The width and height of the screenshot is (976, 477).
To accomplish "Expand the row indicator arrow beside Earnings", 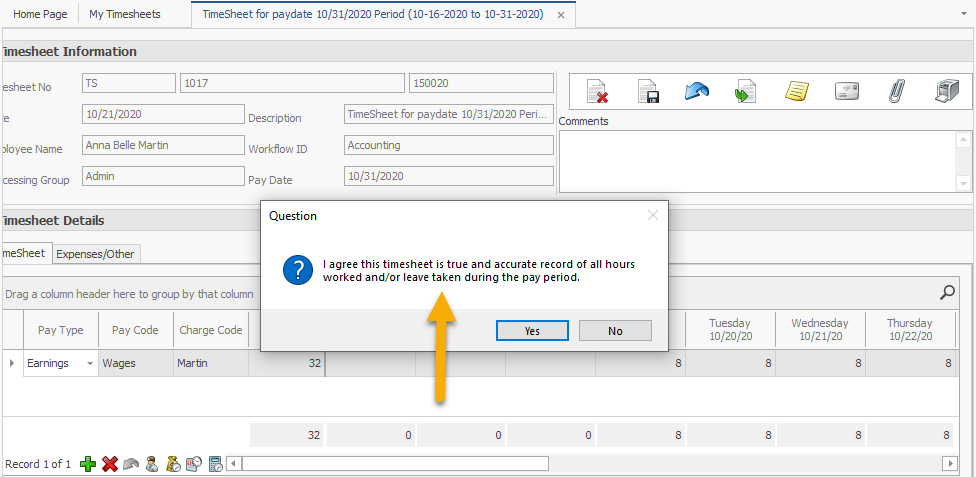I will 12,363.
